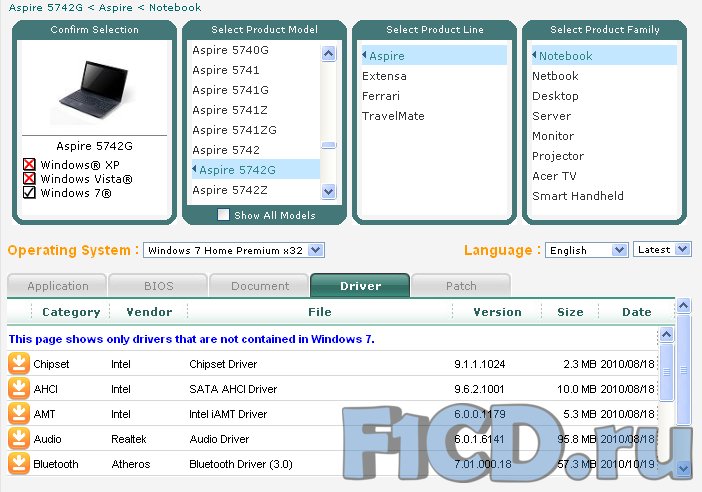Select the highlighted Aspire 5742G model

[x=255, y=170]
